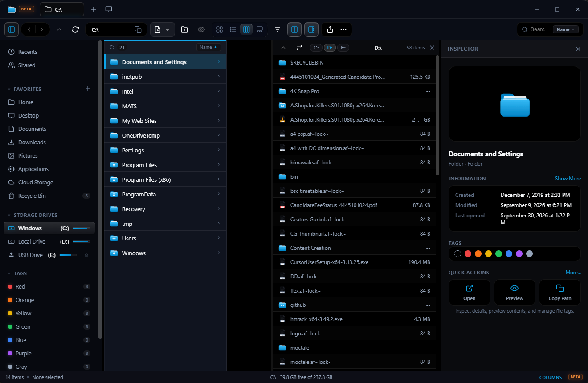The image size is (588, 383).
Task: Click the Copy Path quick action button
Action: tap(560, 292)
